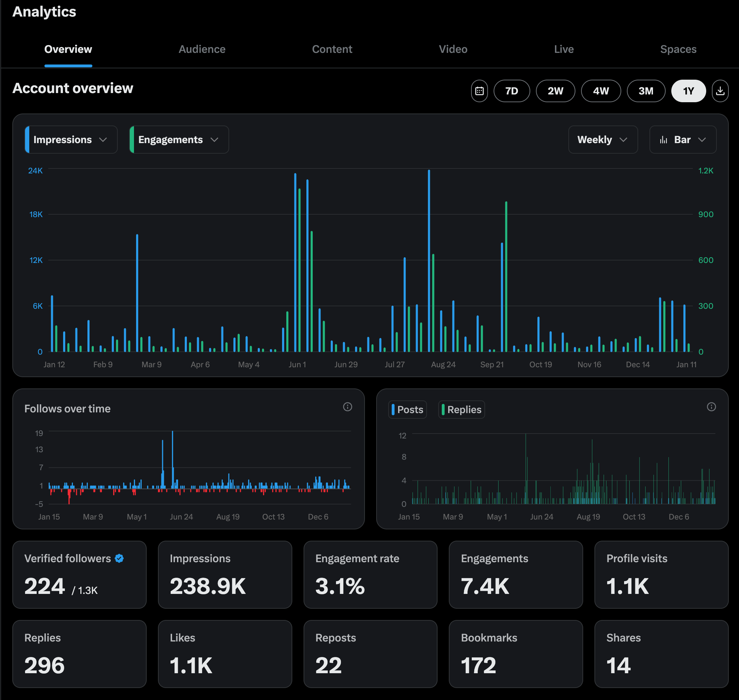This screenshot has height=700, width=739.
Task: Open the Engagements 7.4K card
Action: tap(516, 575)
